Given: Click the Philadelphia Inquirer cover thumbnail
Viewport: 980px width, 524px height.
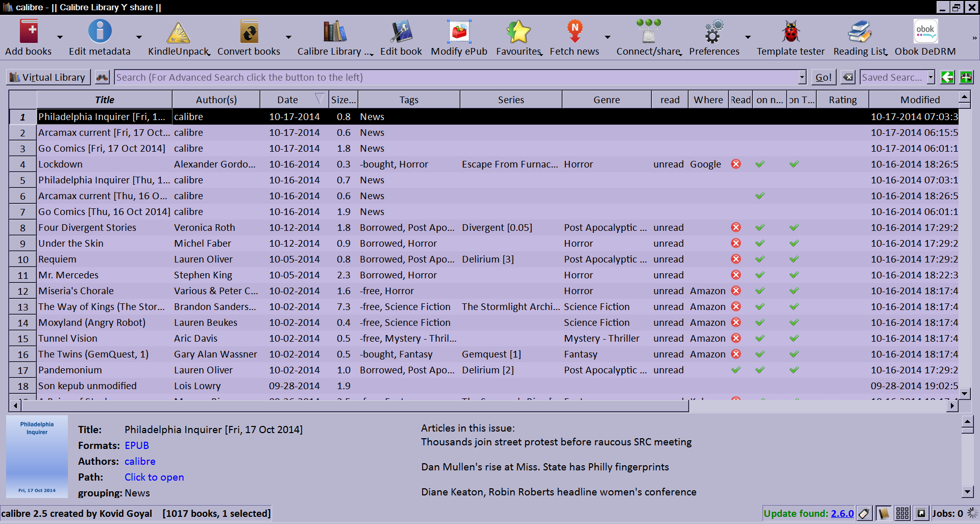Looking at the screenshot, I should pos(37,456).
